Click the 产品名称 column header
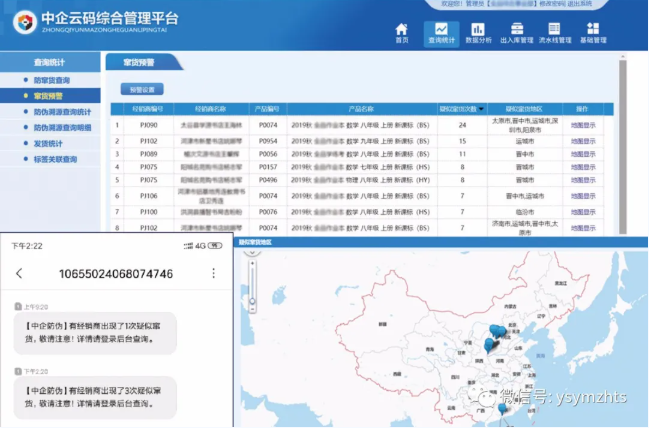The width and height of the screenshot is (649, 428). tap(361, 109)
